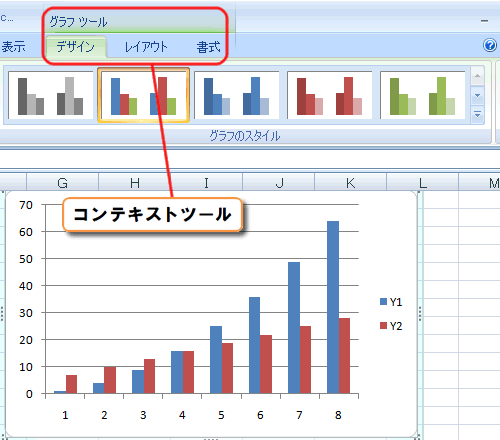Select the blue chart style thumbnail

[x=236, y=95]
